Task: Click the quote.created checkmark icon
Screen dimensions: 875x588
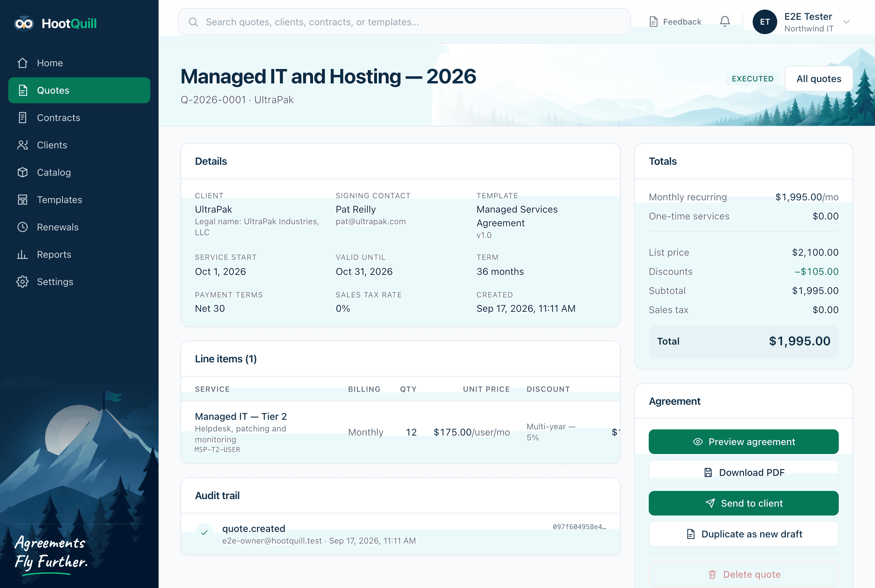Action: coord(204,533)
